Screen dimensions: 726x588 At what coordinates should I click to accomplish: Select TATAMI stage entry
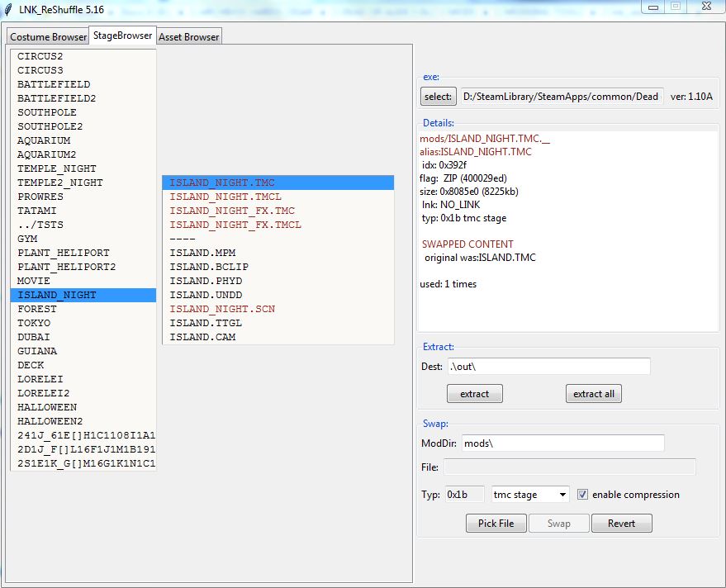point(83,211)
